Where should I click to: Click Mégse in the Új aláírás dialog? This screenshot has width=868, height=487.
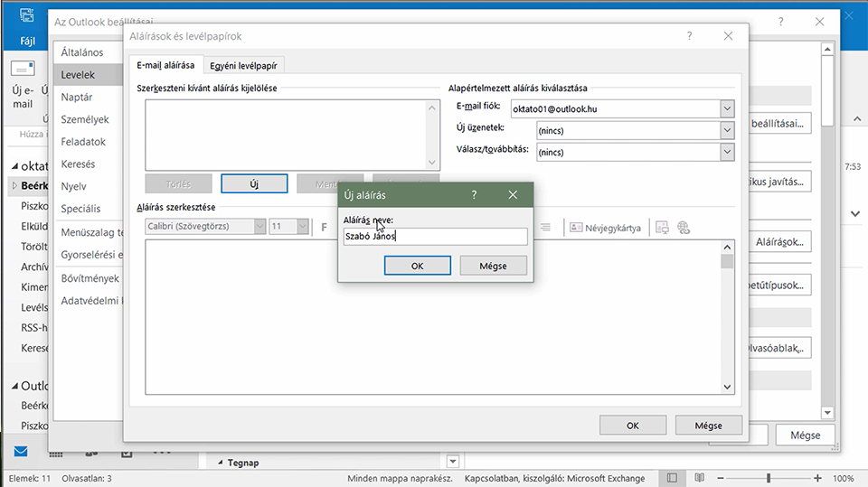[493, 266]
